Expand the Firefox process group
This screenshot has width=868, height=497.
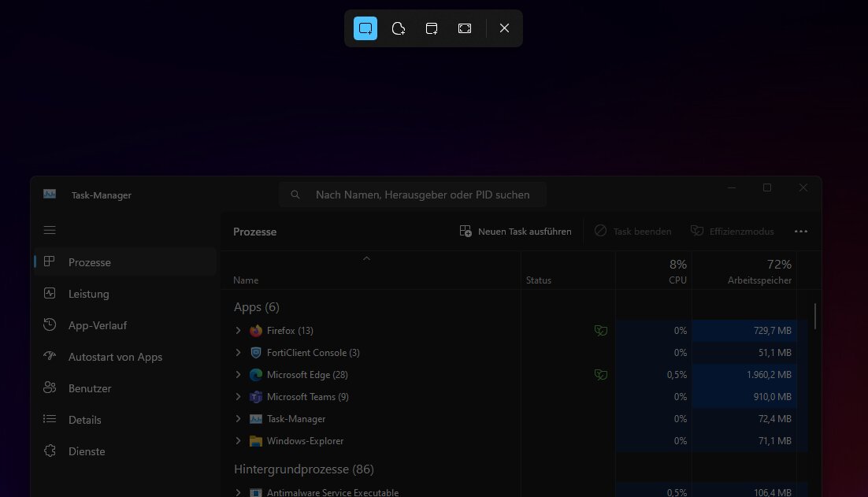point(239,331)
